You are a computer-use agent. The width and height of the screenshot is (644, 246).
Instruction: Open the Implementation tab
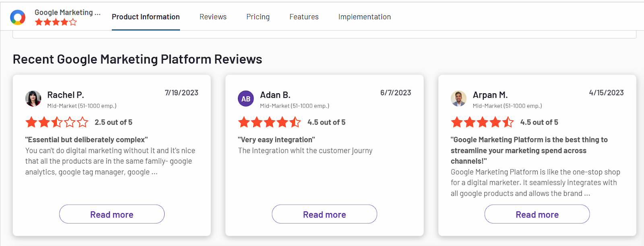click(x=364, y=17)
